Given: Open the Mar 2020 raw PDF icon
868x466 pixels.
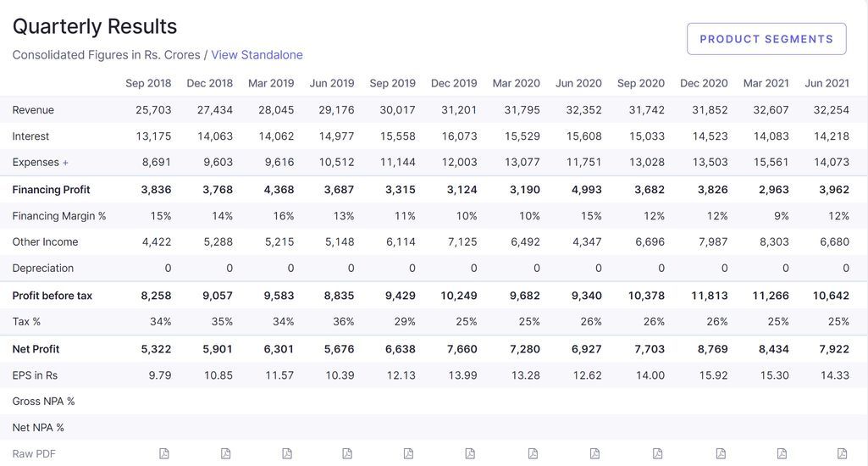Looking at the screenshot, I should 533,454.
